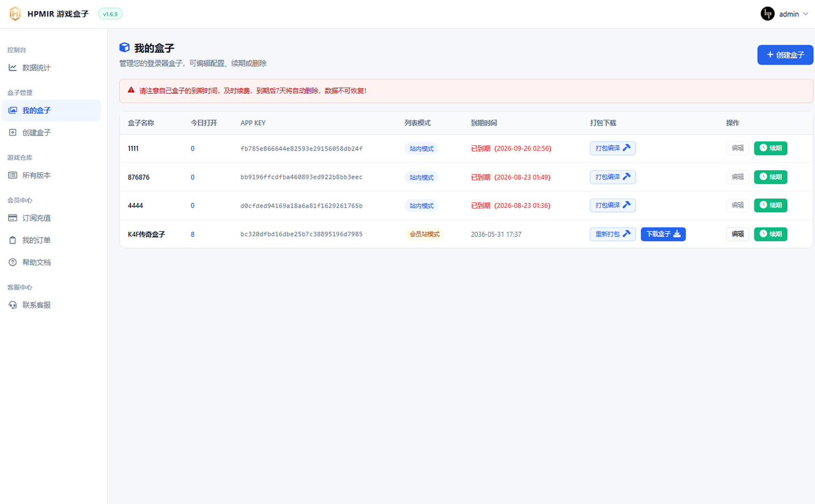Image resolution: width=815 pixels, height=504 pixels.
Task: Click the HPMIR logo icon
Action: click(15, 14)
